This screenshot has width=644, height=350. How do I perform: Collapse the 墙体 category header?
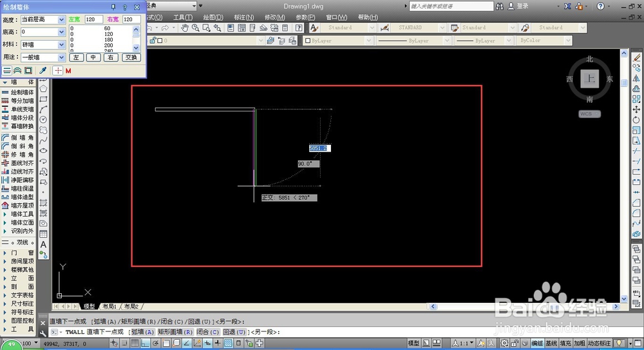(18, 83)
